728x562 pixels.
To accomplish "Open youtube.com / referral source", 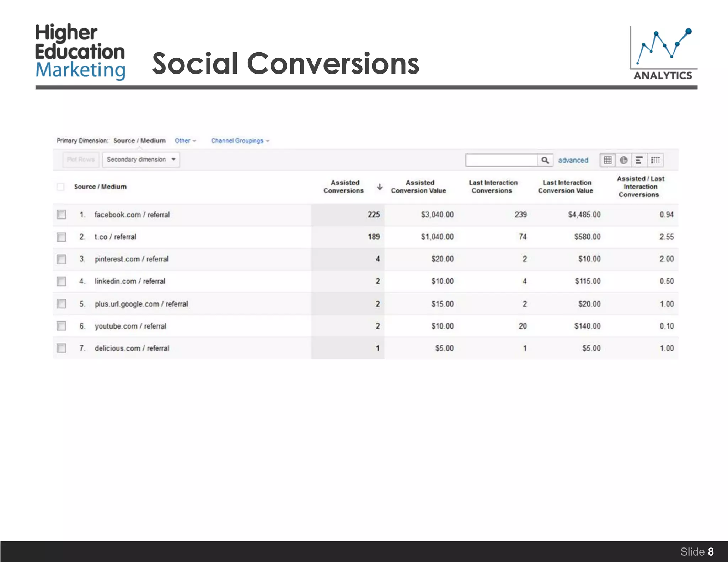I will [130, 326].
